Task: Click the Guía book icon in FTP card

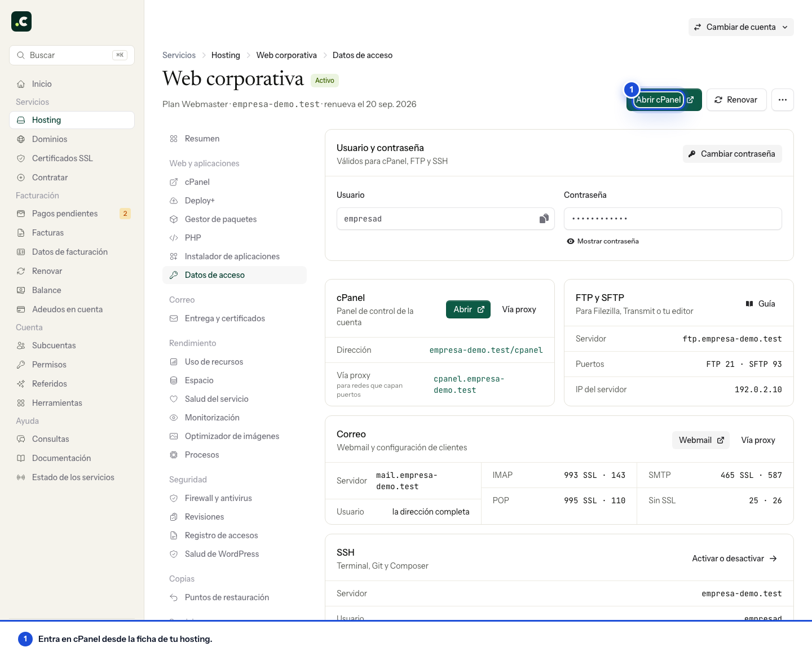Action: [749, 304]
